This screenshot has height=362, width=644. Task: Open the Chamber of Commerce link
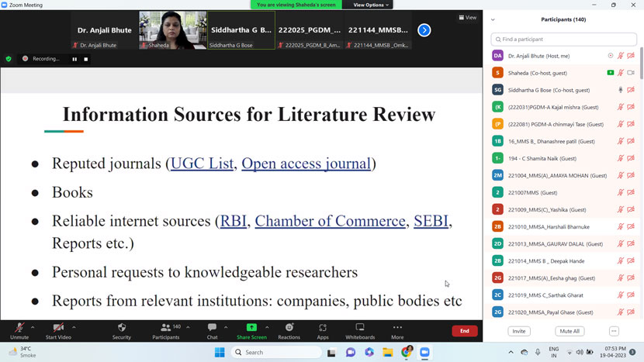click(331, 221)
